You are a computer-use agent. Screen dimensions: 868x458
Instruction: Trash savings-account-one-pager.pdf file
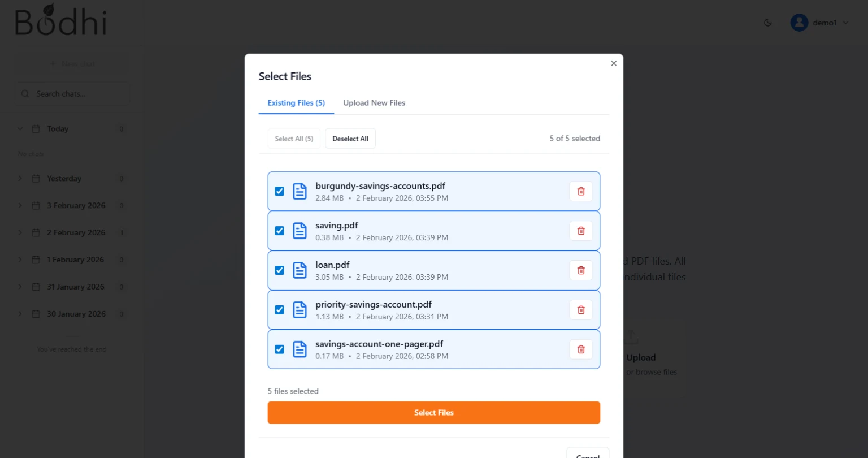click(x=581, y=349)
